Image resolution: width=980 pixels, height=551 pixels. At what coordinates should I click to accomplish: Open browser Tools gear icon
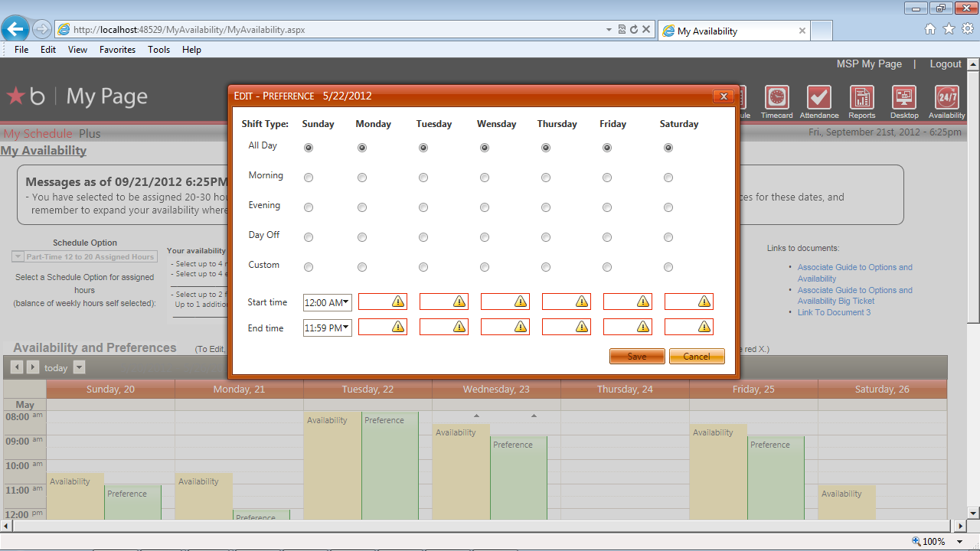(968, 29)
